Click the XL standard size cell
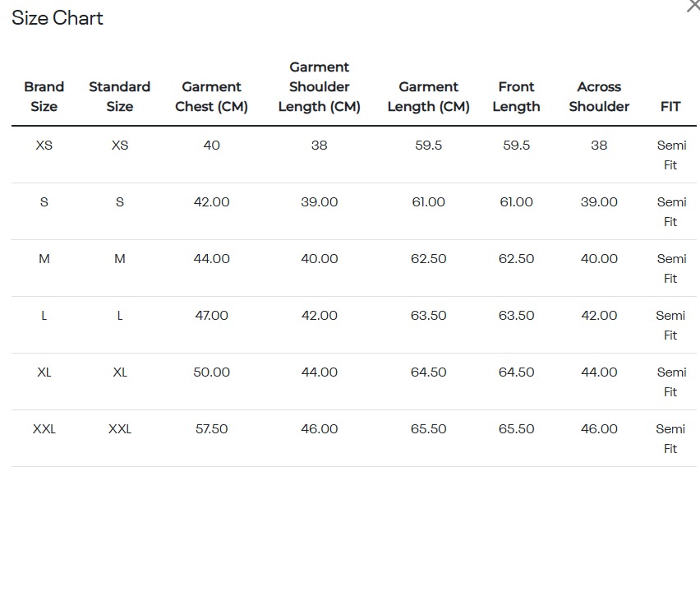Screen dimensions: 700x592 pos(120,372)
